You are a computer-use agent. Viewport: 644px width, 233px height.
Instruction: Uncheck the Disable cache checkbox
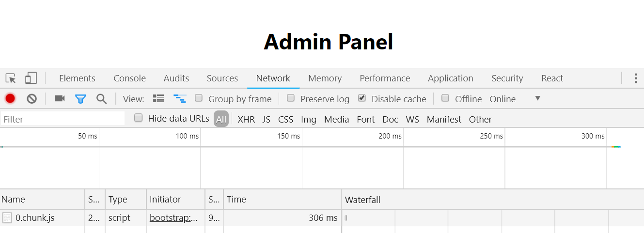[x=362, y=98]
